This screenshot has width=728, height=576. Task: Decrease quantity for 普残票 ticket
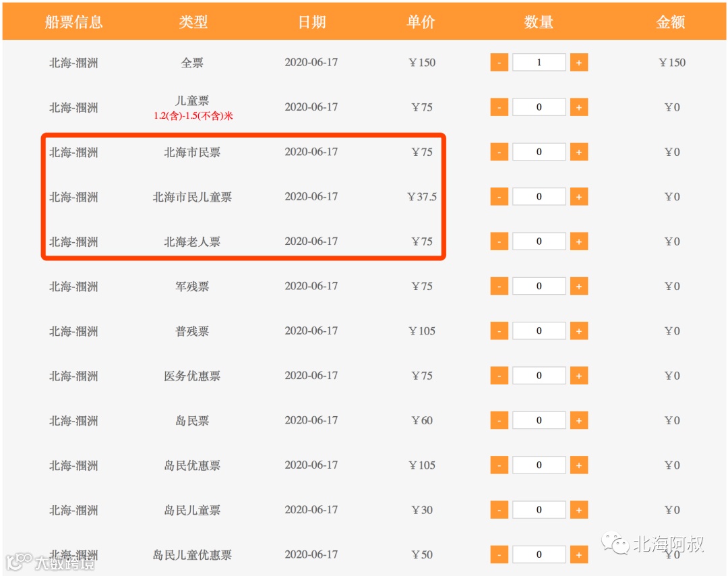pyautogui.click(x=499, y=330)
